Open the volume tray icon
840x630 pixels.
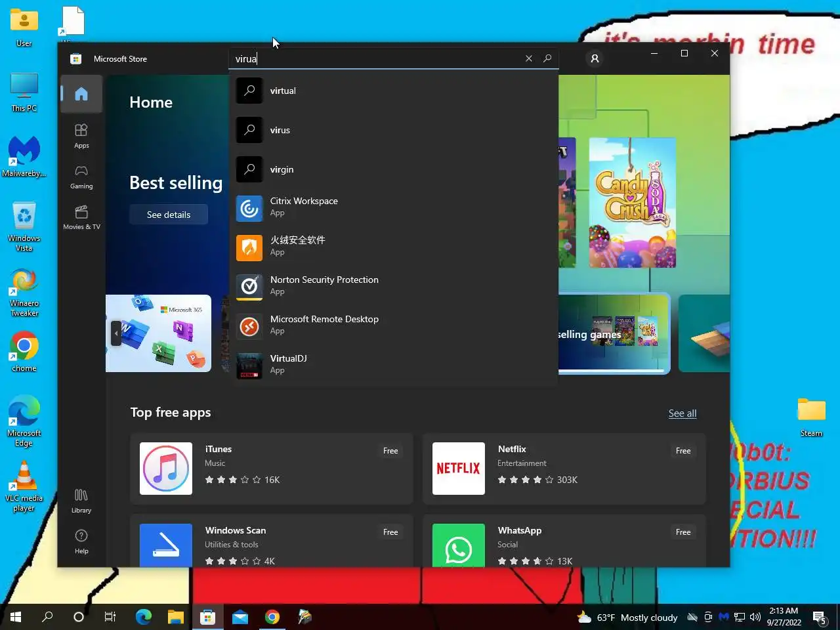coord(755,617)
